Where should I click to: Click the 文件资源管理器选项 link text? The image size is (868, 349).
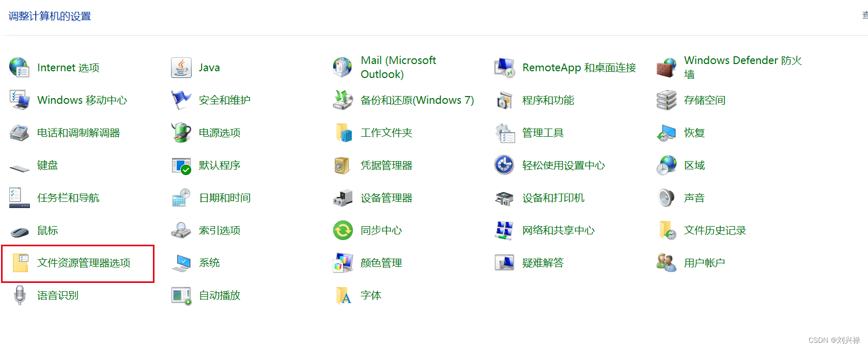pyautogui.click(x=84, y=263)
